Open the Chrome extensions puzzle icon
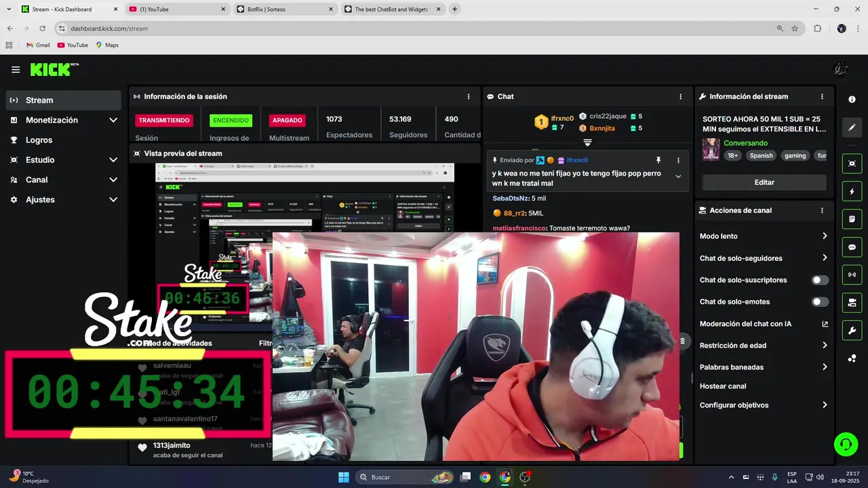Image resolution: width=868 pixels, height=488 pixels. coord(817,28)
